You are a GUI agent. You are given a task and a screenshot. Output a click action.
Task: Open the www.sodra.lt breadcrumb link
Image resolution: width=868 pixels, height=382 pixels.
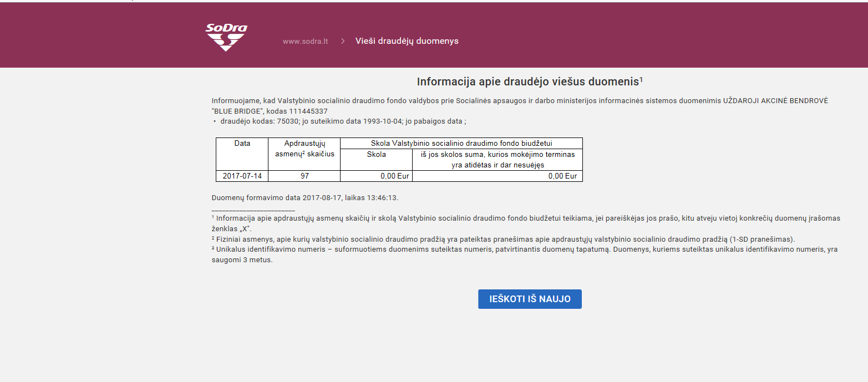(x=305, y=42)
